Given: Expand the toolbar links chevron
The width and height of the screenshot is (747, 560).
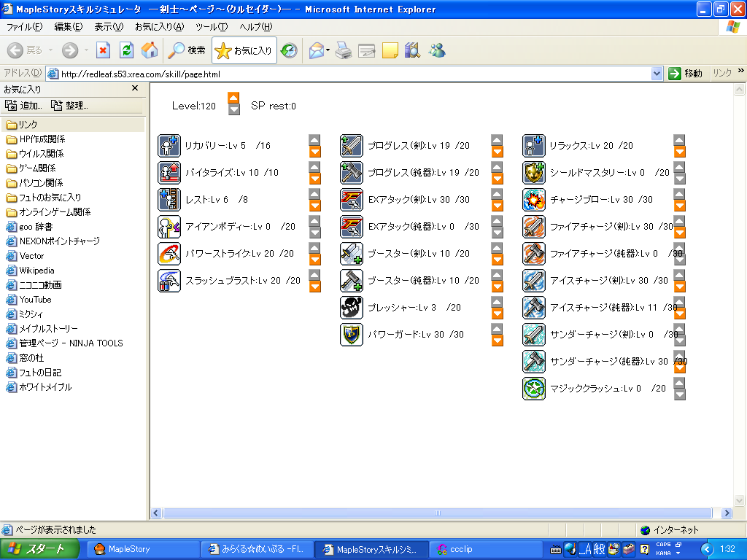Looking at the screenshot, I should (x=740, y=71).
